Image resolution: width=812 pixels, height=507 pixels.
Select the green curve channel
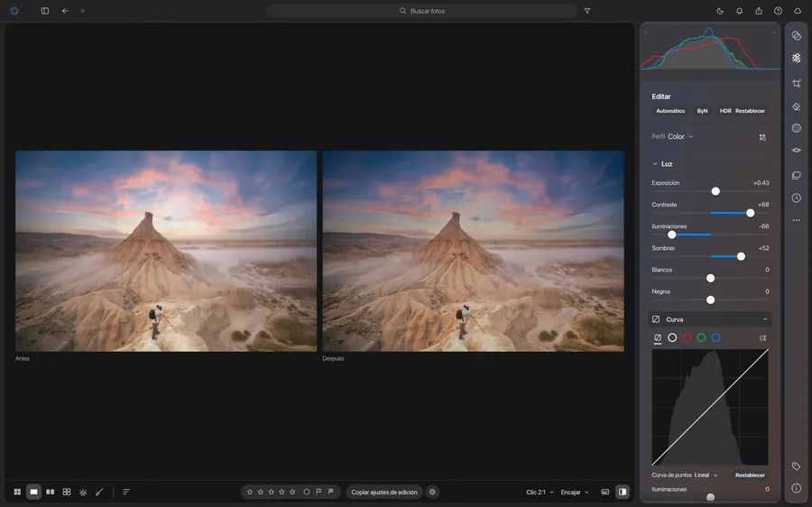(701, 337)
